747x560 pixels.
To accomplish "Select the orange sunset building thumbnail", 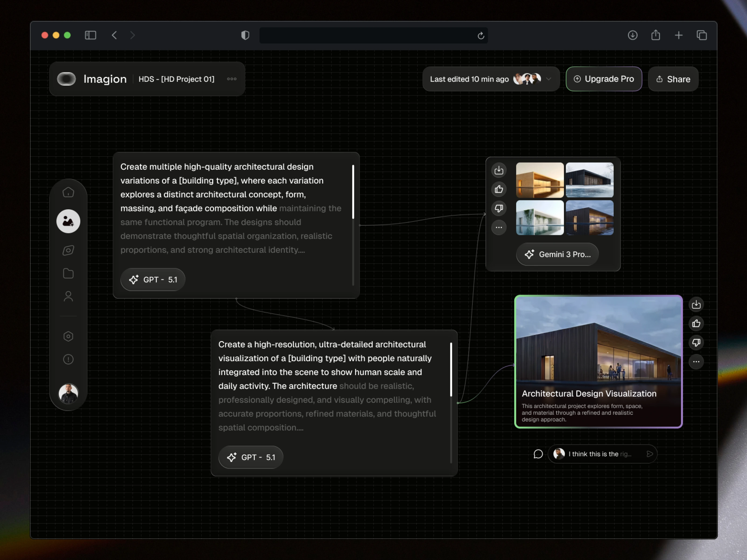I will [x=540, y=180].
